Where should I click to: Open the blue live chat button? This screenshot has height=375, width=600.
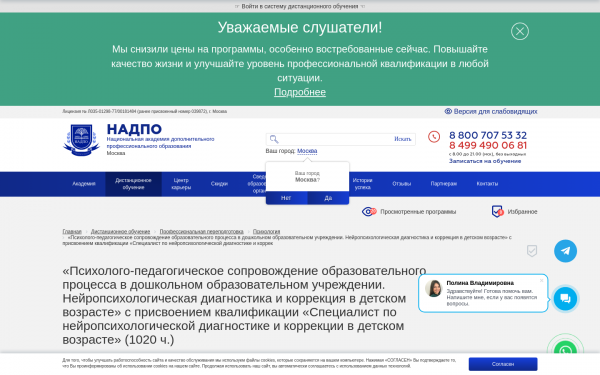(x=565, y=298)
